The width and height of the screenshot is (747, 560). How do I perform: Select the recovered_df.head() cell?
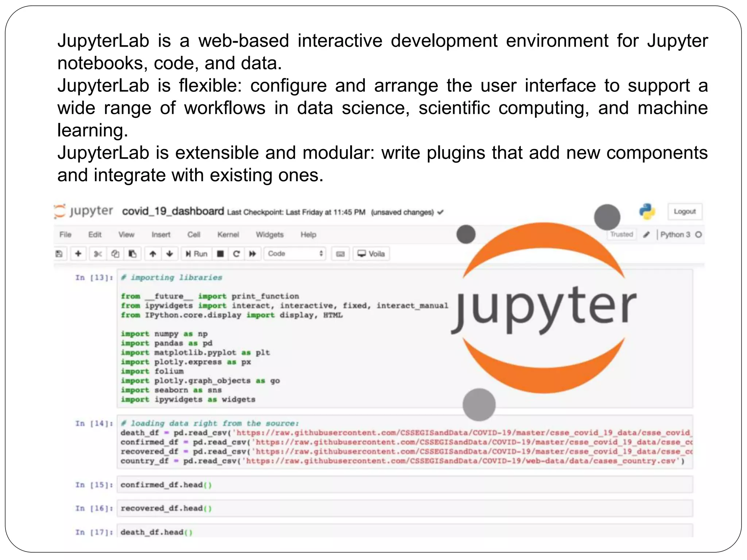pos(405,508)
